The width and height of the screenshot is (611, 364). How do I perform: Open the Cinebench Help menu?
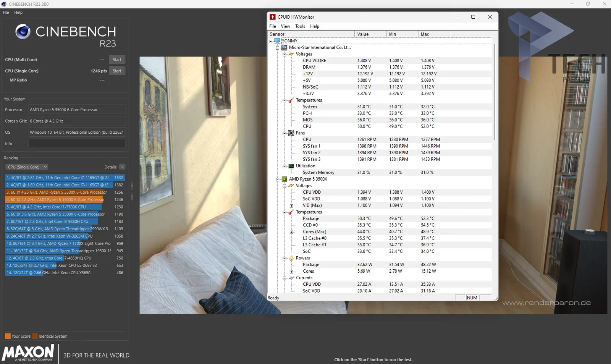pos(18,13)
